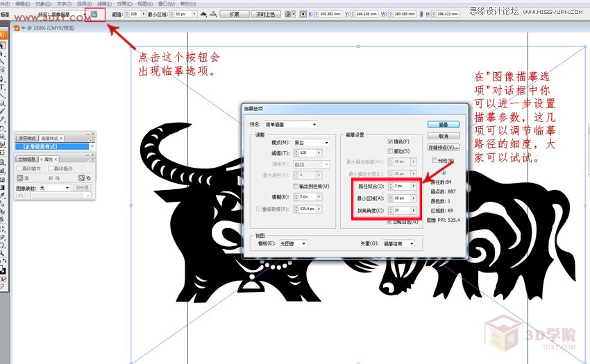The width and height of the screenshot is (590, 364).
Task: Click the Path Fitting value field
Action: (402, 186)
